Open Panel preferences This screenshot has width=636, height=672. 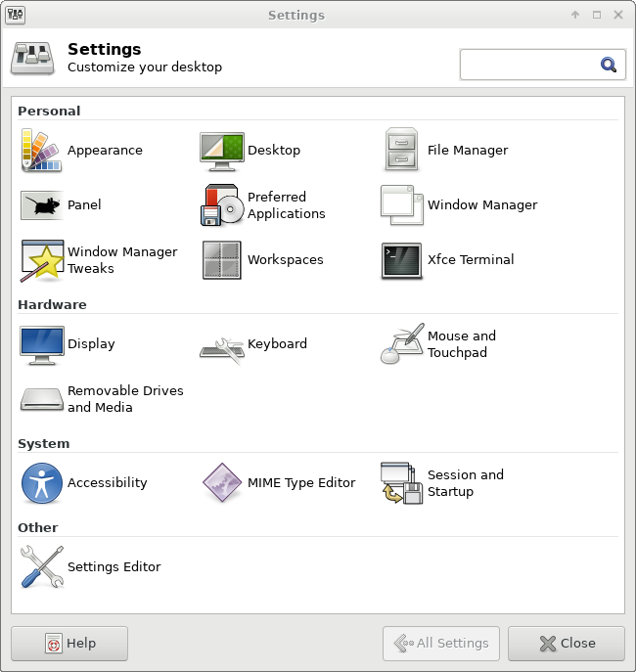point(61,204)
